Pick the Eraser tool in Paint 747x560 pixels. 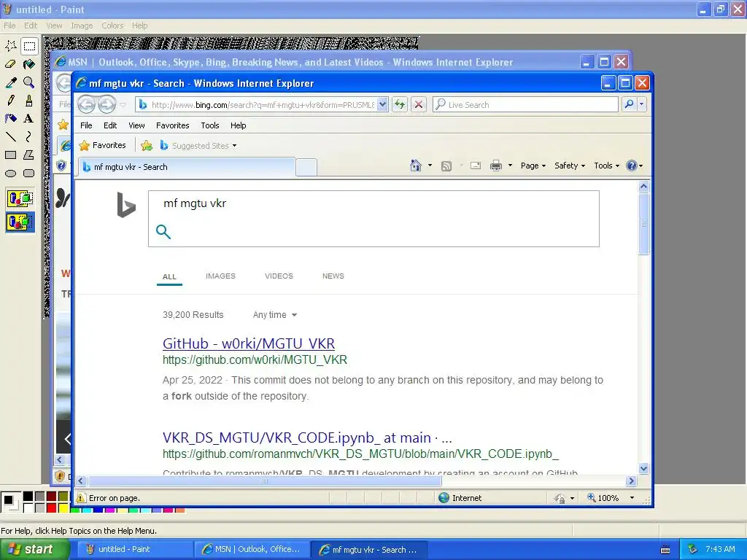click(10, 64)
